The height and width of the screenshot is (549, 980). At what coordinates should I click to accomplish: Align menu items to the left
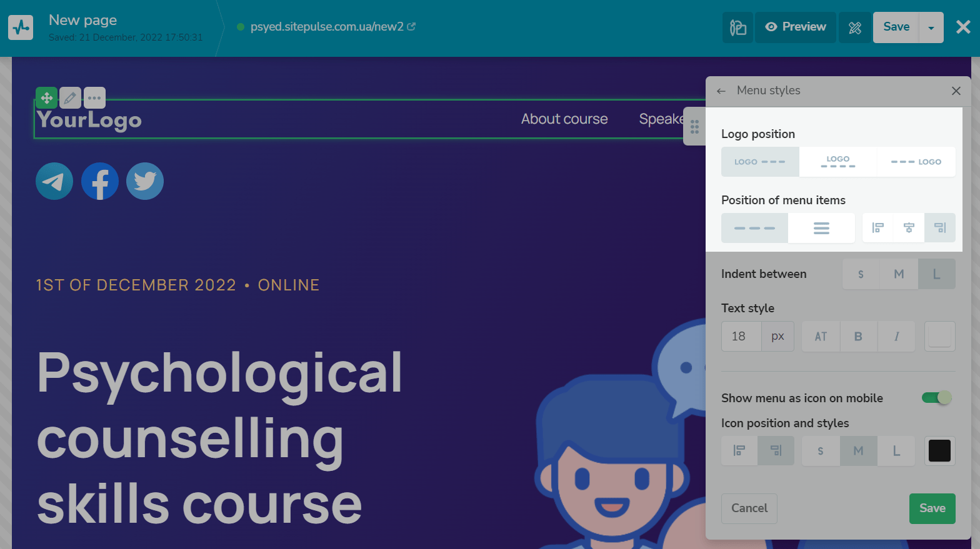pyautogui.click(x=877, y=228)
